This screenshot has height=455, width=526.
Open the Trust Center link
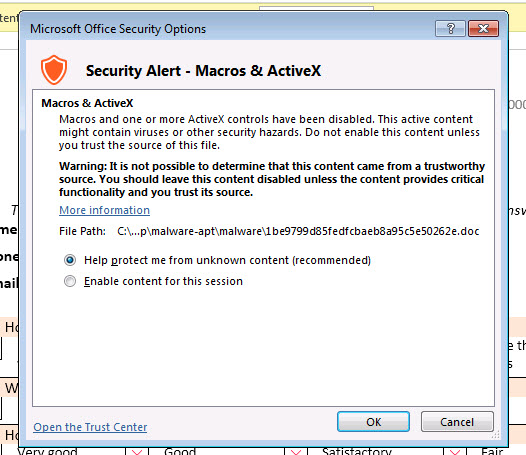click(x=90, y=427)
